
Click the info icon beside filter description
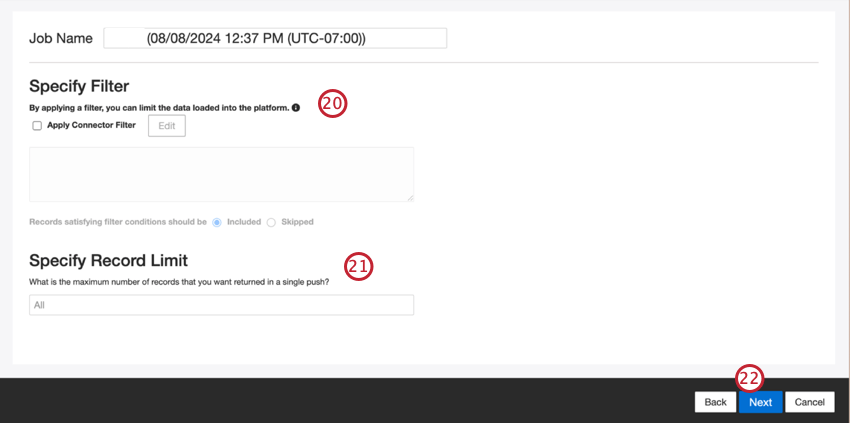(x=295, y=108)
